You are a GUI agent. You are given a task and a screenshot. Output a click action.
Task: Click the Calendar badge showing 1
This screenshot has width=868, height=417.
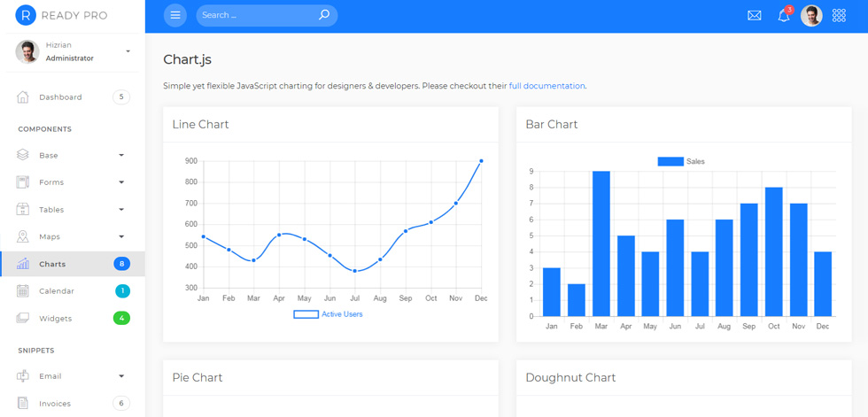(122, 291)
